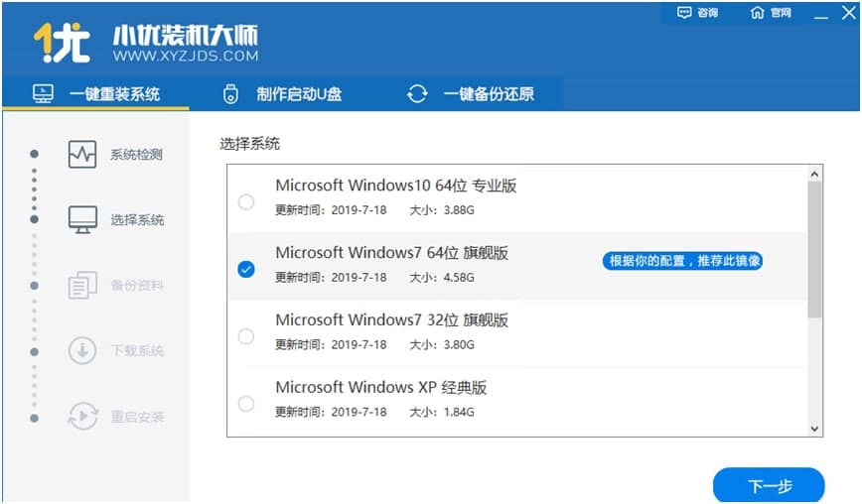This screenshot has width=862, height=504.
Task: Click the monitor icon beside 一键重装系统
Action: coord(43,93)
